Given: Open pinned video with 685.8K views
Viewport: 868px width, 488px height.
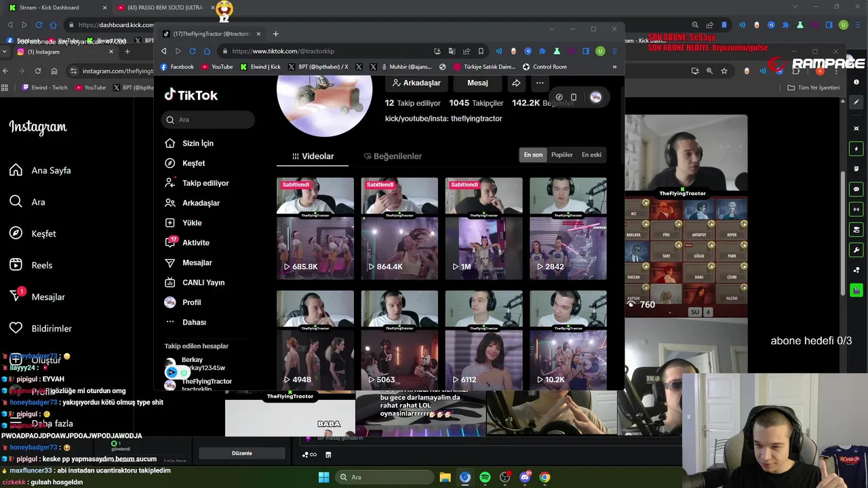Looking at the screenshot, I should tap(315, 228).
